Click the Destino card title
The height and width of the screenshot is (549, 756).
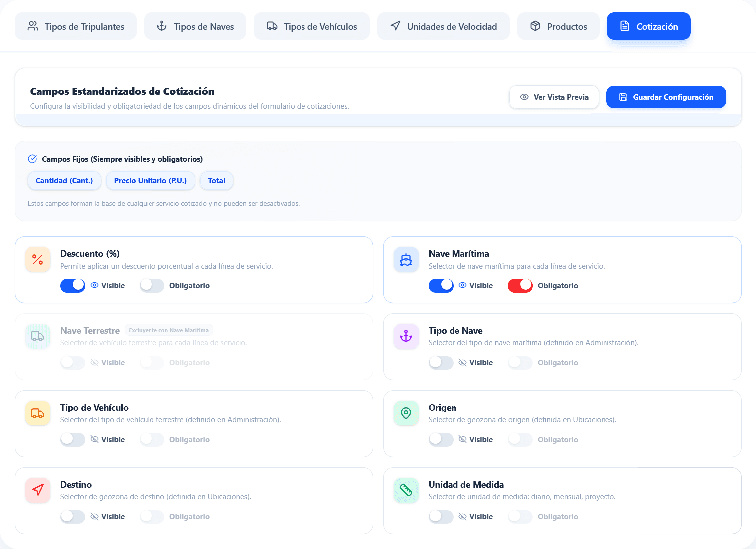click(76, 485)
